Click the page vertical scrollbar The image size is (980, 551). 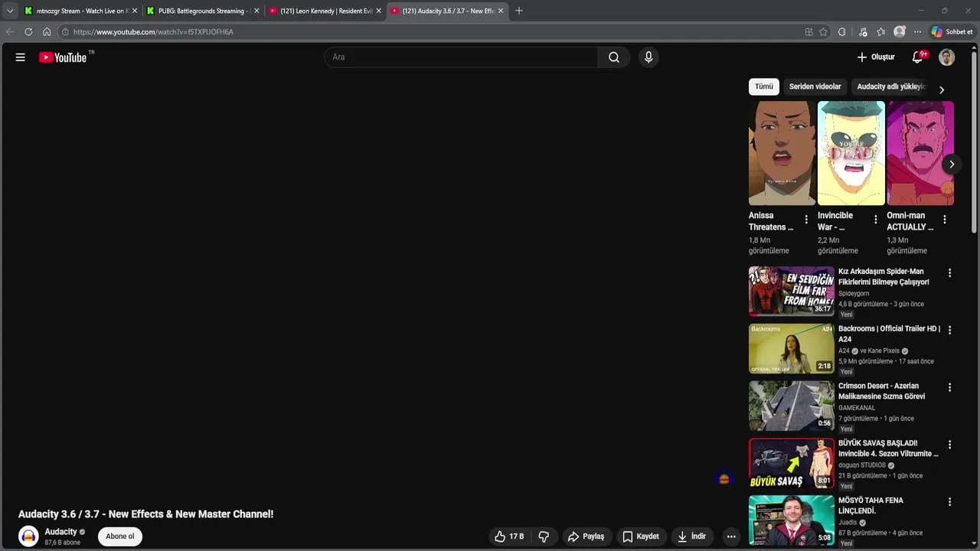click(975, 142)
